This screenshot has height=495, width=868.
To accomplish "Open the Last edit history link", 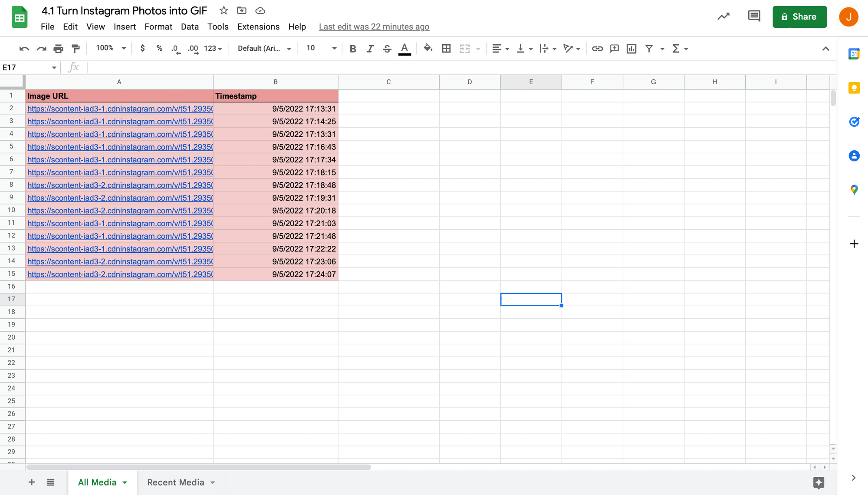I will click(x=374, y=26).
